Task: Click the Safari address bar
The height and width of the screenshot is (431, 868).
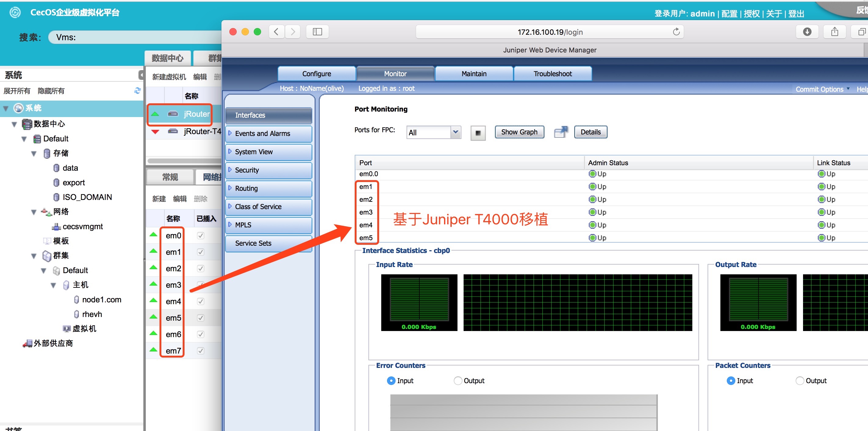Action: pos(550,32)
